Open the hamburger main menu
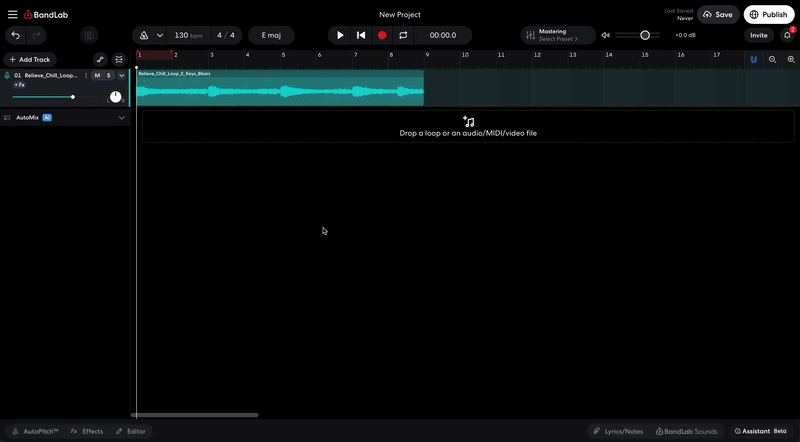The image size is (800, 442). pos(12,15)
